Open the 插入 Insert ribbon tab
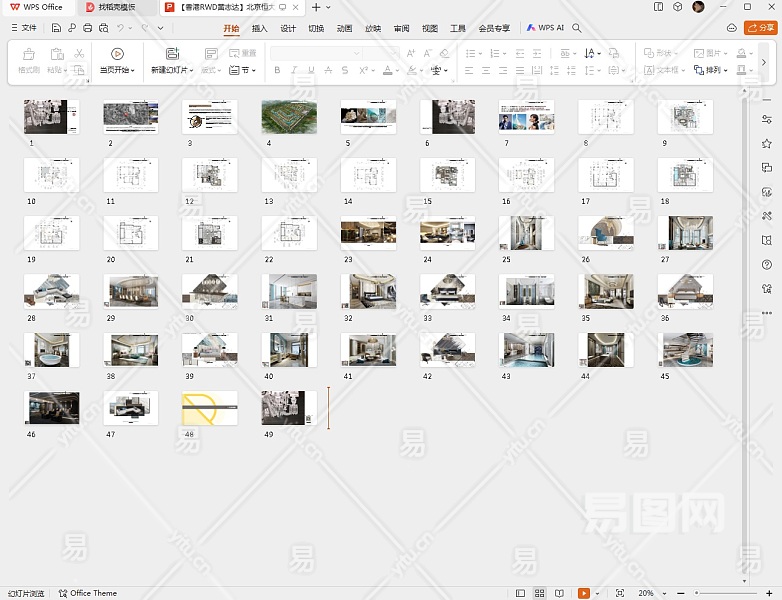 (260, 28)
